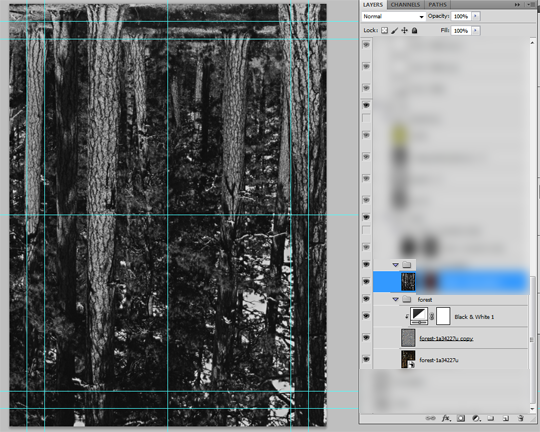This screenshot has height=432, width=540.
Task: Delete layer with trash icon
Action: 521,418
